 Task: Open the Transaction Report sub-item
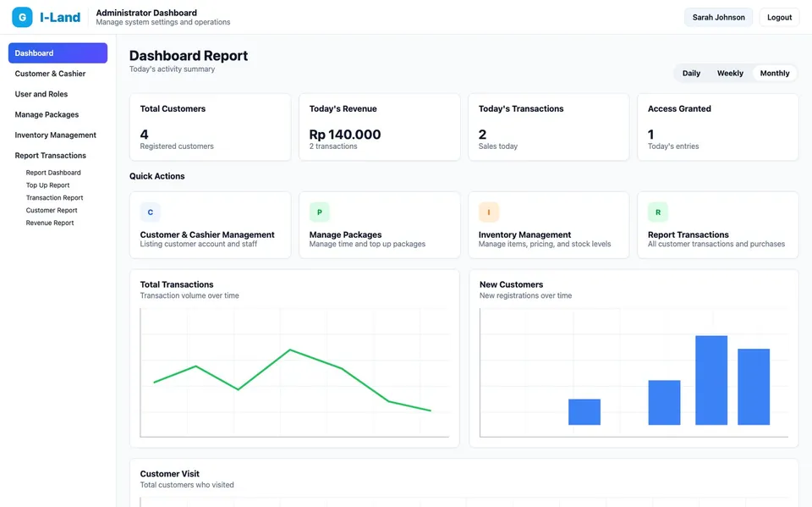(54, 197)
